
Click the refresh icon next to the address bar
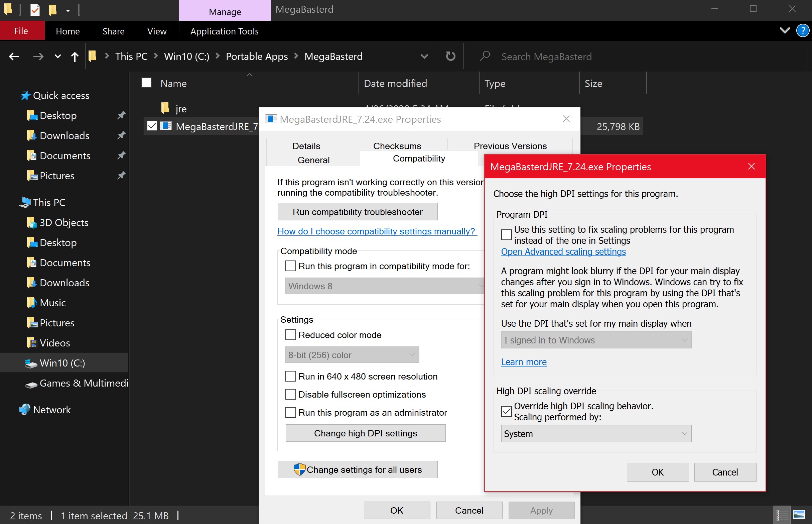click(x=450, y=56)
